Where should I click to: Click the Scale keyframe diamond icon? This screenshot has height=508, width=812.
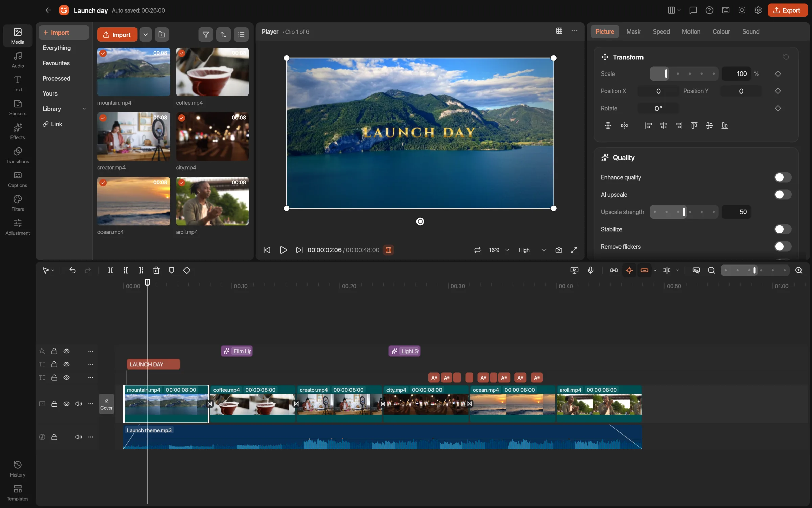point(778,74)
